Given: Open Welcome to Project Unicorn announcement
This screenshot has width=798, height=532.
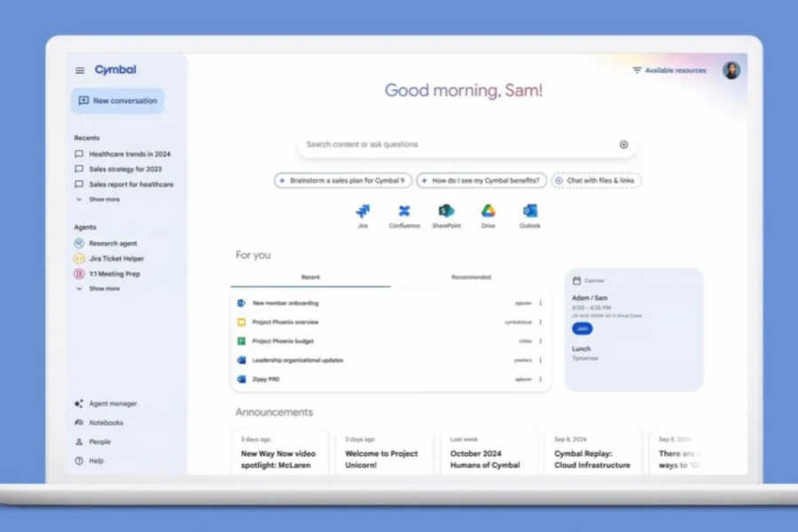Looking at the screenshot, I should point(384,453).
